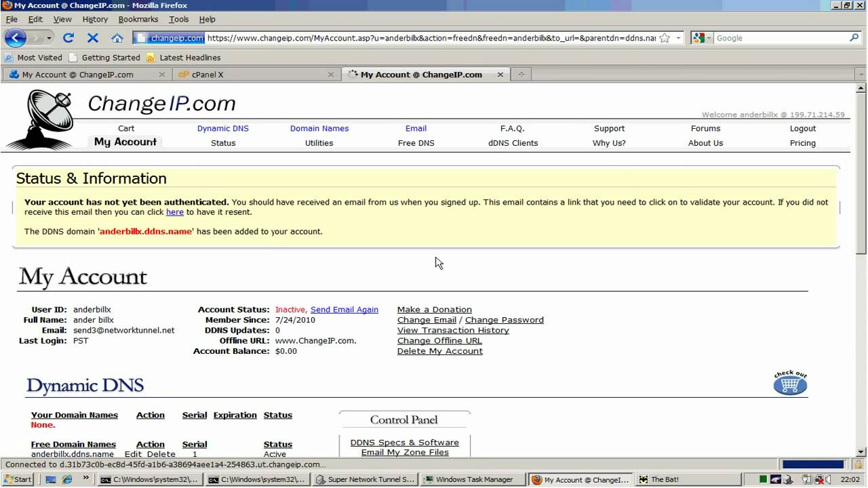Screen dimensions: 868x488
Task: Open the File menu
Action: click(x=12, y=19)
